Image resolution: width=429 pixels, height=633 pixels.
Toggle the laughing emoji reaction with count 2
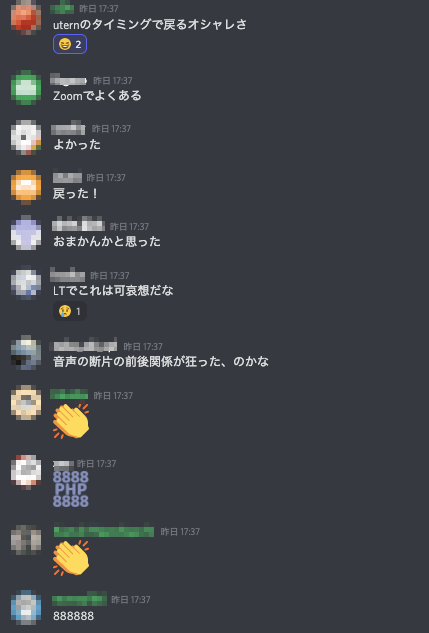(x=70, y=44)
